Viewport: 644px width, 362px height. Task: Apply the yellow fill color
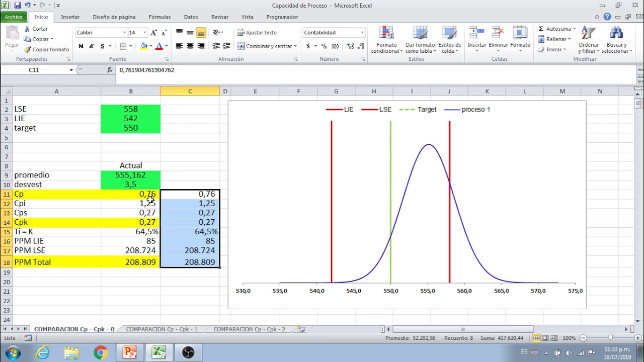click(143, 46)
